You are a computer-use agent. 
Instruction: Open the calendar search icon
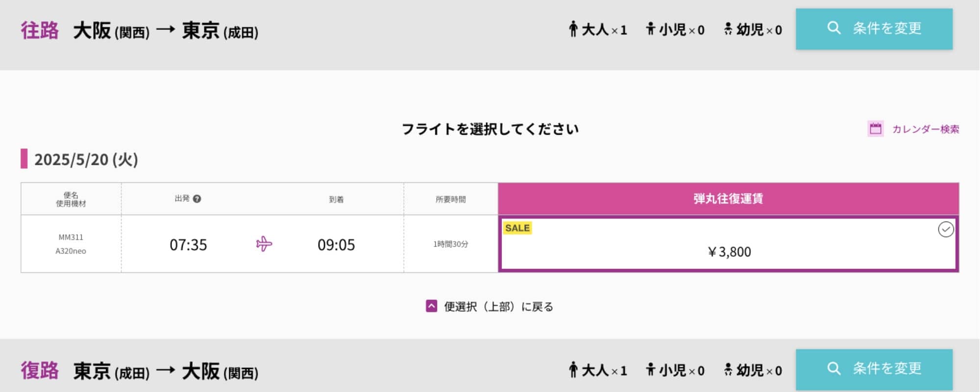tap(876, 129)
